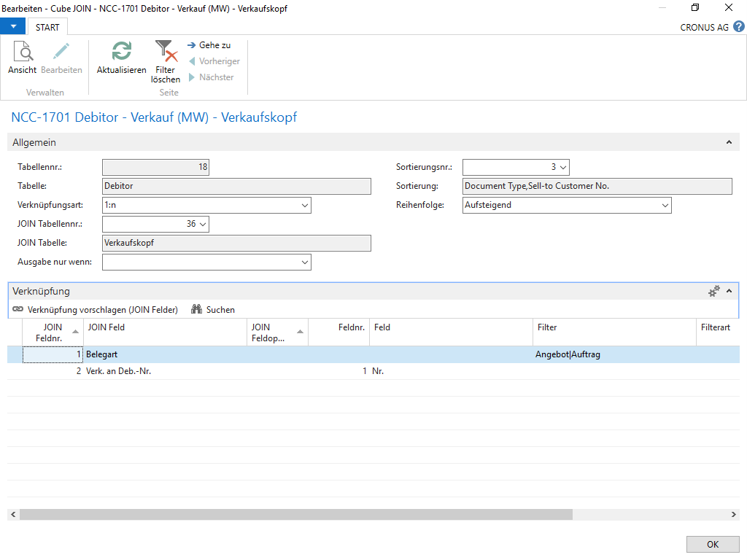Restore down the window
The height and width of the screenshot is (560, 747).
coord(695,7)
